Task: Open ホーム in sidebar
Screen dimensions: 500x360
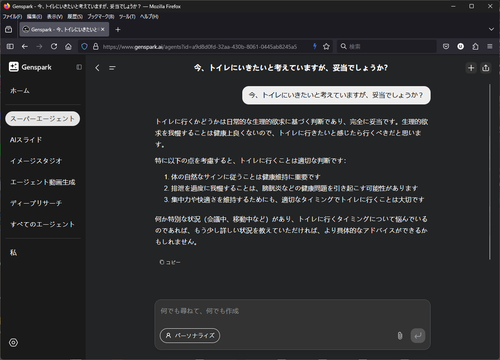Action: click(20, 91)
